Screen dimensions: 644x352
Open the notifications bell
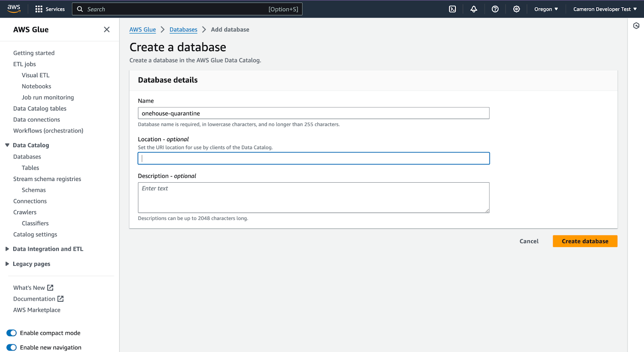click(474, 9)
